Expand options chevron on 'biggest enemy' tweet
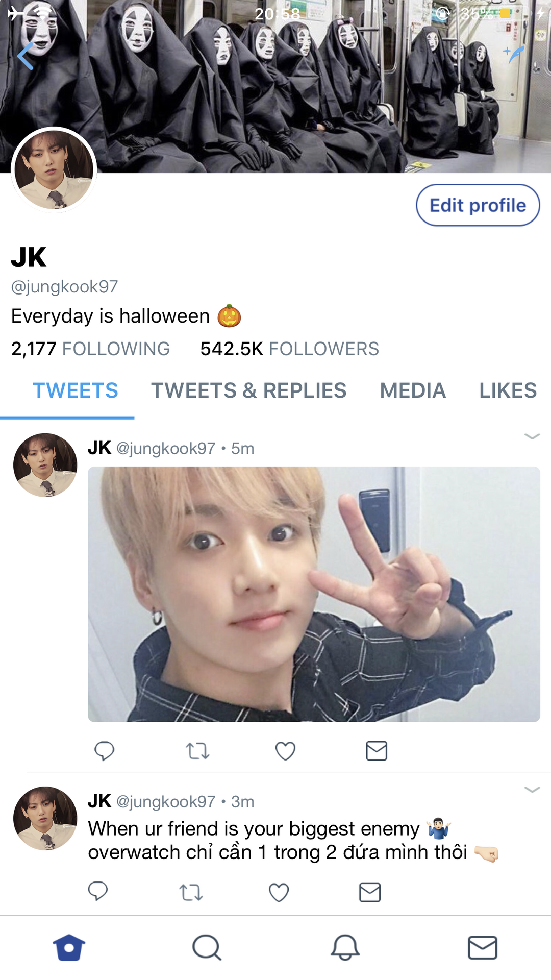Viewport: 551px width, 980px height. 532,790
